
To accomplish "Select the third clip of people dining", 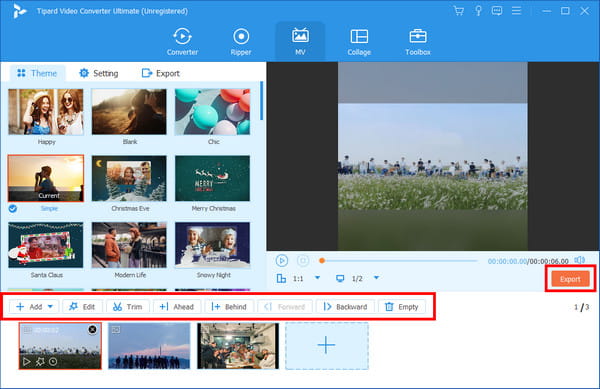I will (x=238, y=346).
